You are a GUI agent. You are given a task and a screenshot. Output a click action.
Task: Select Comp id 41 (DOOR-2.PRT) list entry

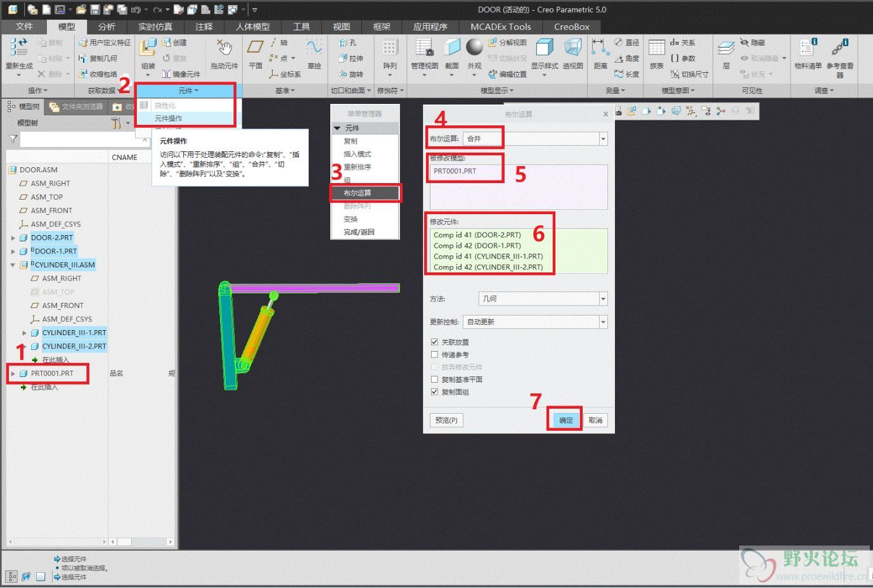point(477,235)
